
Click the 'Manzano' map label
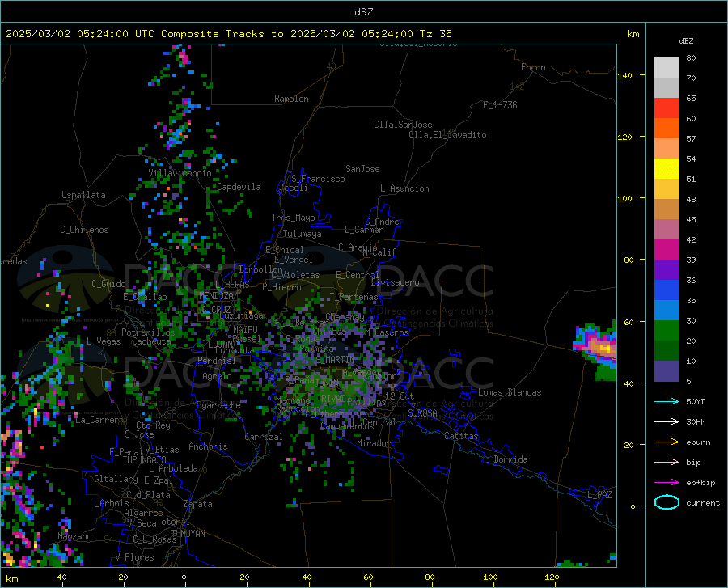click(x=74, y=536)
